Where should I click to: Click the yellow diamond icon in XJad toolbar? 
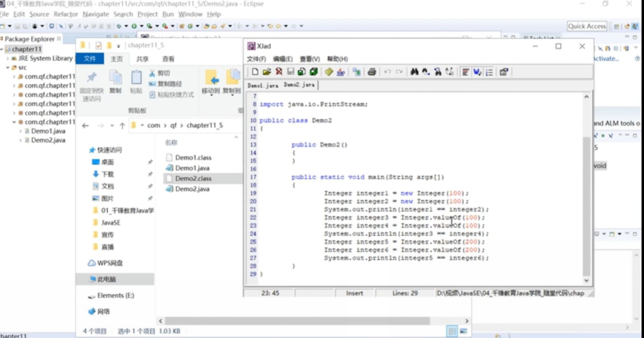(x=329, y=72)
